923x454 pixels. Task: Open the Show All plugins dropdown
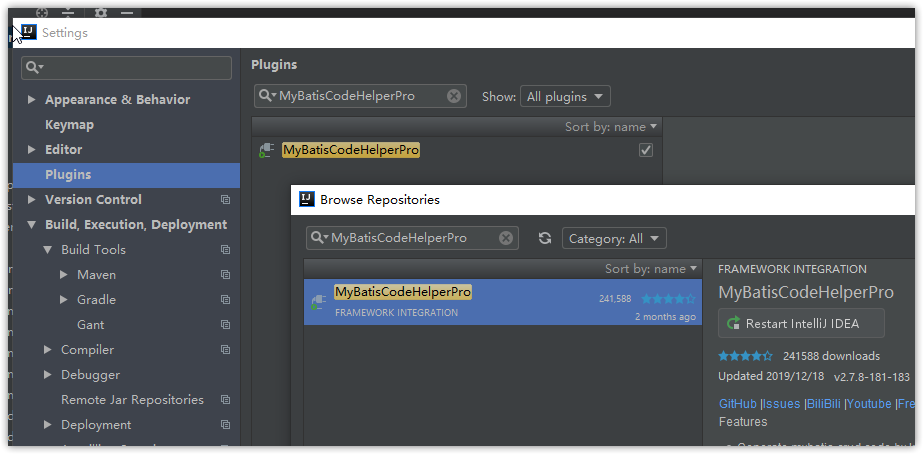(x=565, y=97)
